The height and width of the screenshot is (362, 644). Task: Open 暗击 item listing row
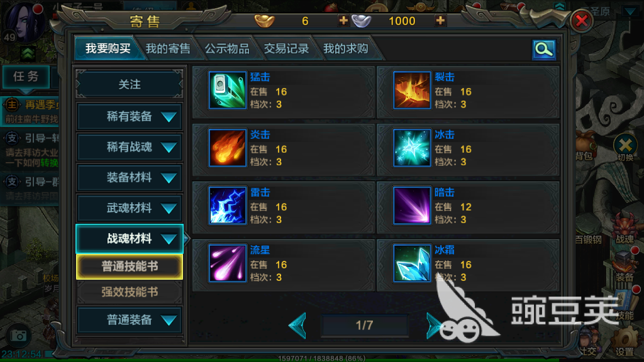pyautogui.click(x=468, y=206)
